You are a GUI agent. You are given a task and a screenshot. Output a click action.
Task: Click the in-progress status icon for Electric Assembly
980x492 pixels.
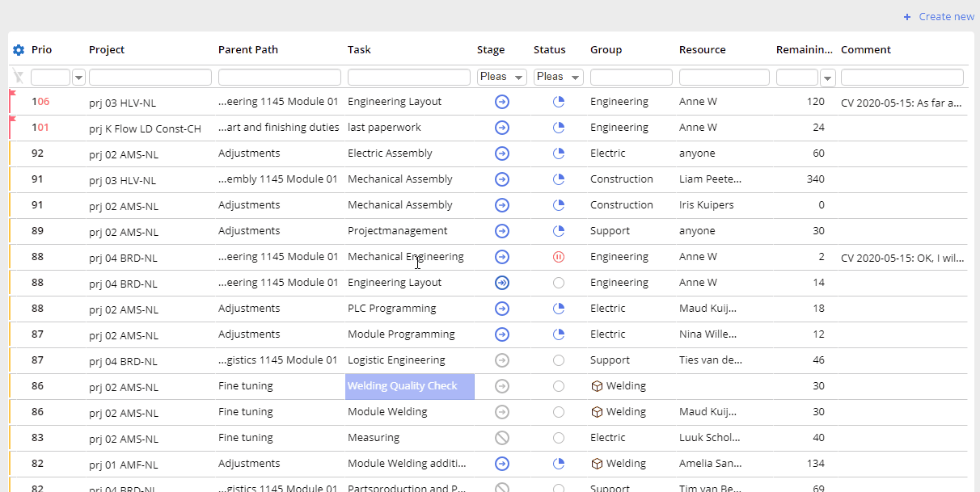click(559, 153)
